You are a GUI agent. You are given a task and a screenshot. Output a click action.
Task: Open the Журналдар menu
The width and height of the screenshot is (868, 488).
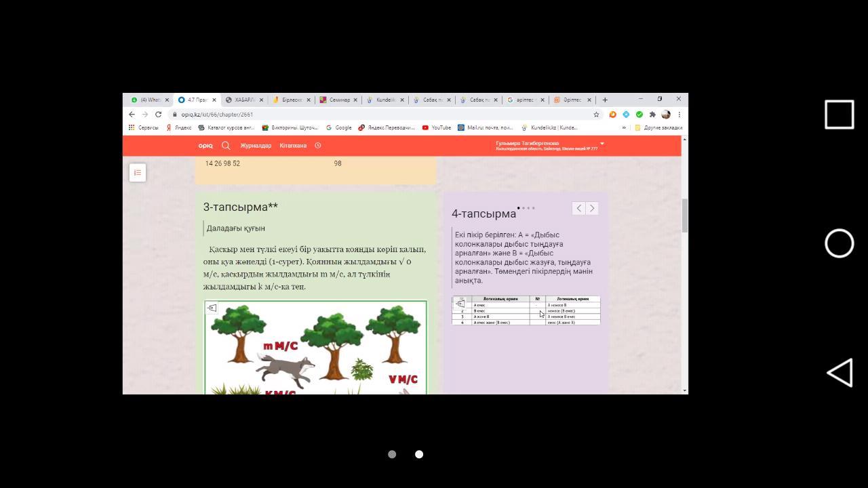pos(256,146)
